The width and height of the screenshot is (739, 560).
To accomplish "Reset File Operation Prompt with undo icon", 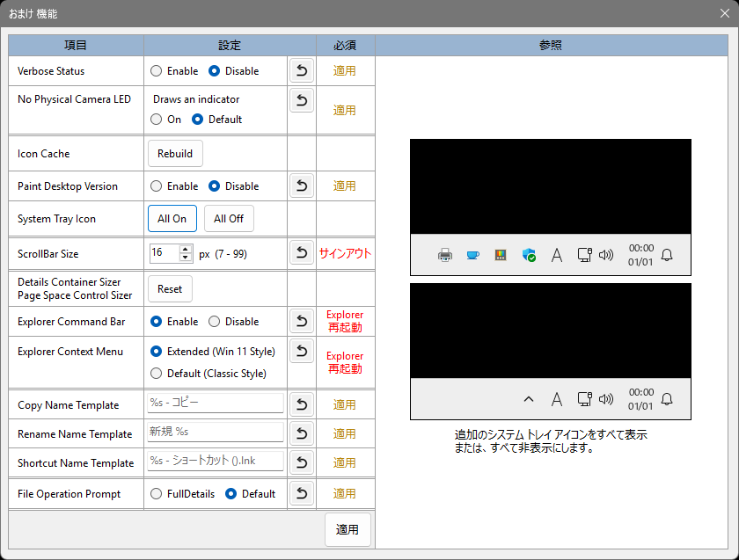I will click(x=302, y=493).
